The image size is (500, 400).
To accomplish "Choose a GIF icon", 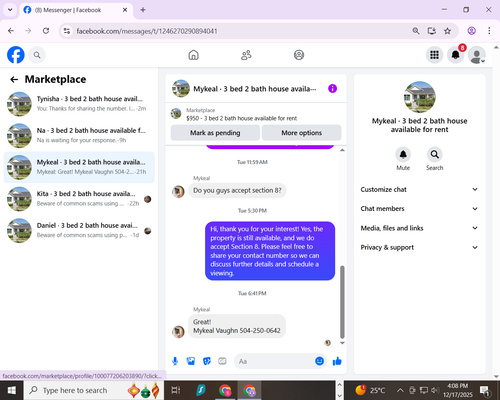I will coord(222,361).
